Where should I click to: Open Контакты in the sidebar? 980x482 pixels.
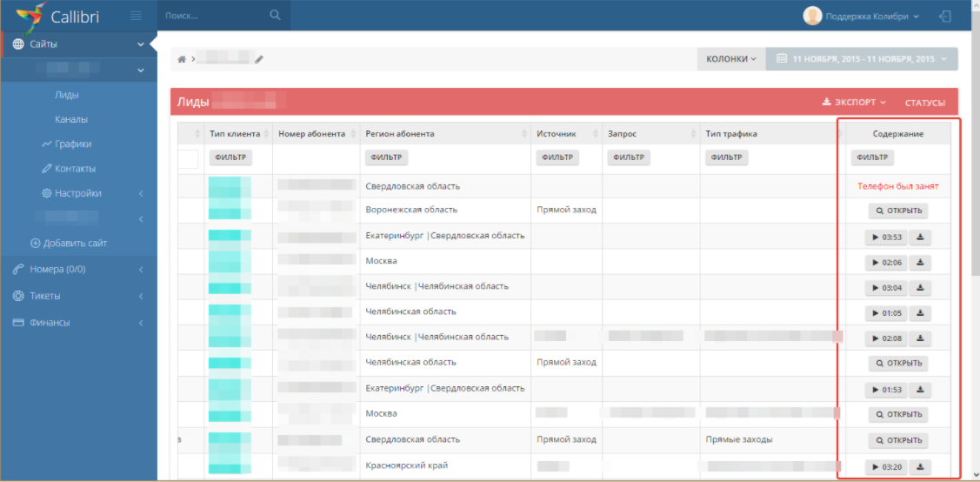69,169
